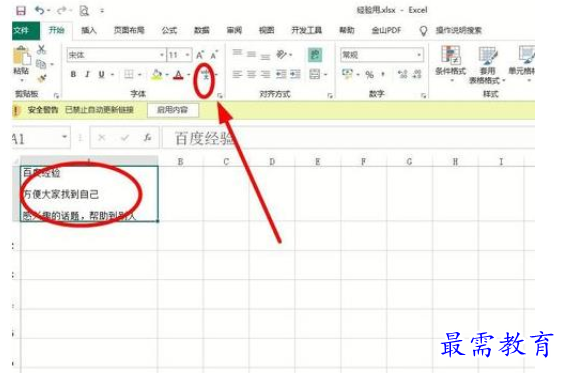562x376 pixels.
Task: Toggle underline formatting
Action: point(101,74)
